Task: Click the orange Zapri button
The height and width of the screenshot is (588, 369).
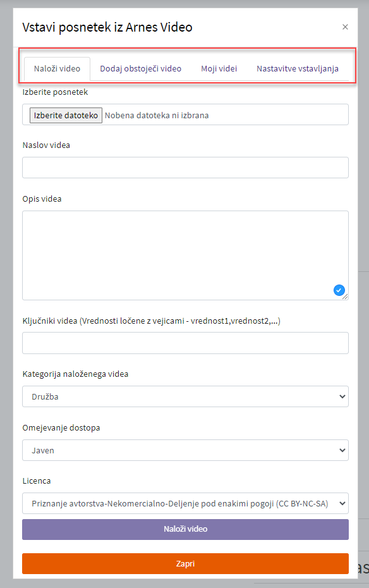Action: pos(185,563)
